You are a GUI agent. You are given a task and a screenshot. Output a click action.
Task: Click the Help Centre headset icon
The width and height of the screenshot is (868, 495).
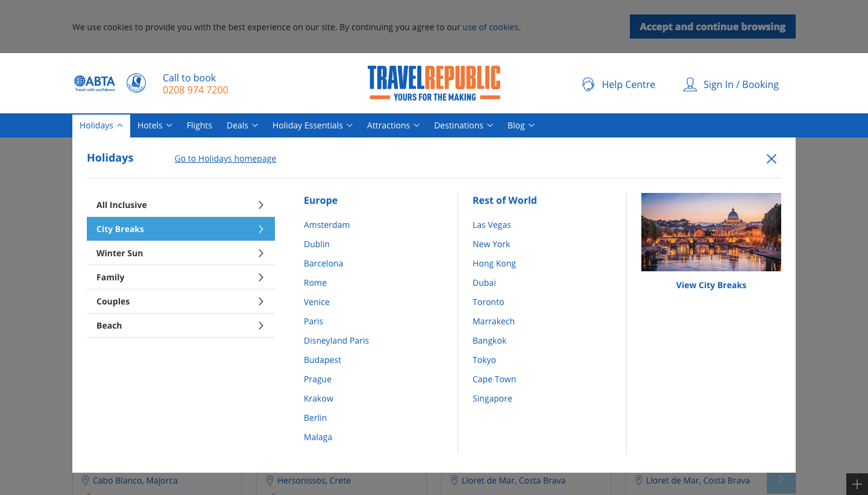point(588,84)
